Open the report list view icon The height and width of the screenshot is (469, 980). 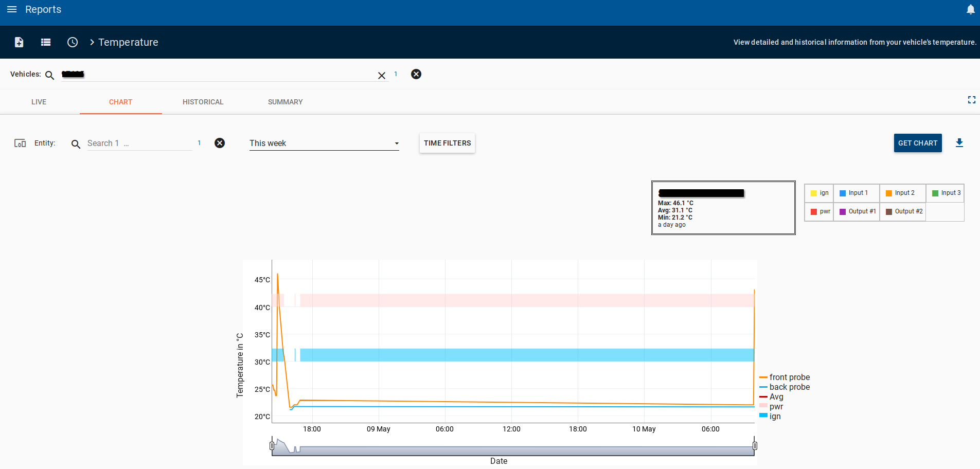pos(46,42)
